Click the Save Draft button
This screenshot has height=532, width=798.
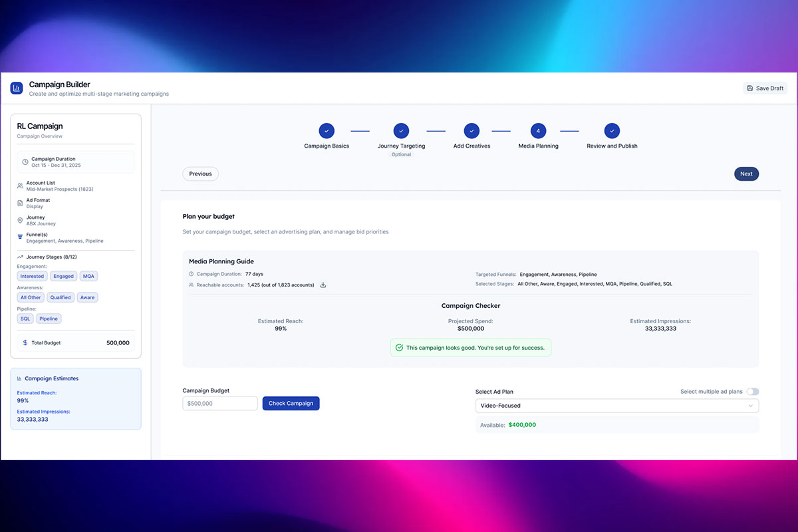[x=765, y=88]
